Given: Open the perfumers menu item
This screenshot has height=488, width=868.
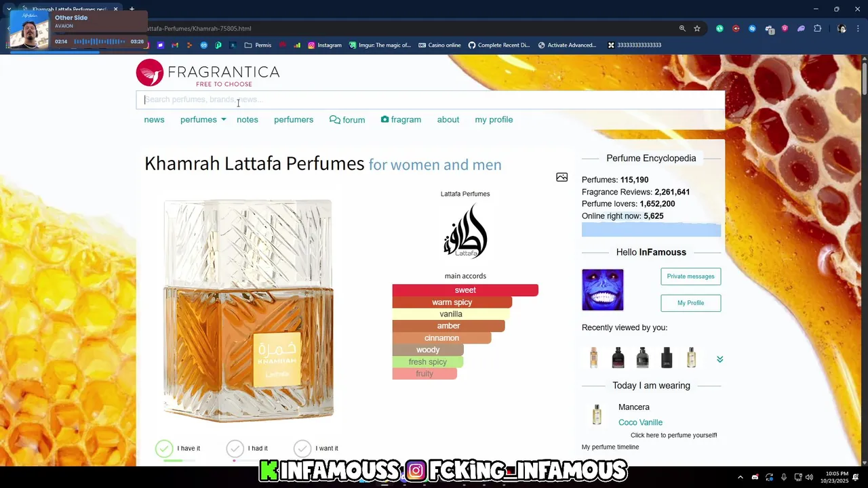Looking at the screenshot, I should pos(294,119).
